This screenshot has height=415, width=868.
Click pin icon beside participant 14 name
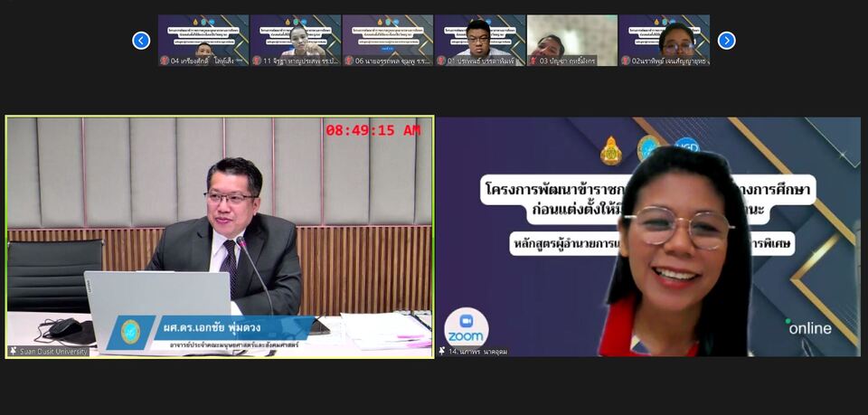click(444, 351)
